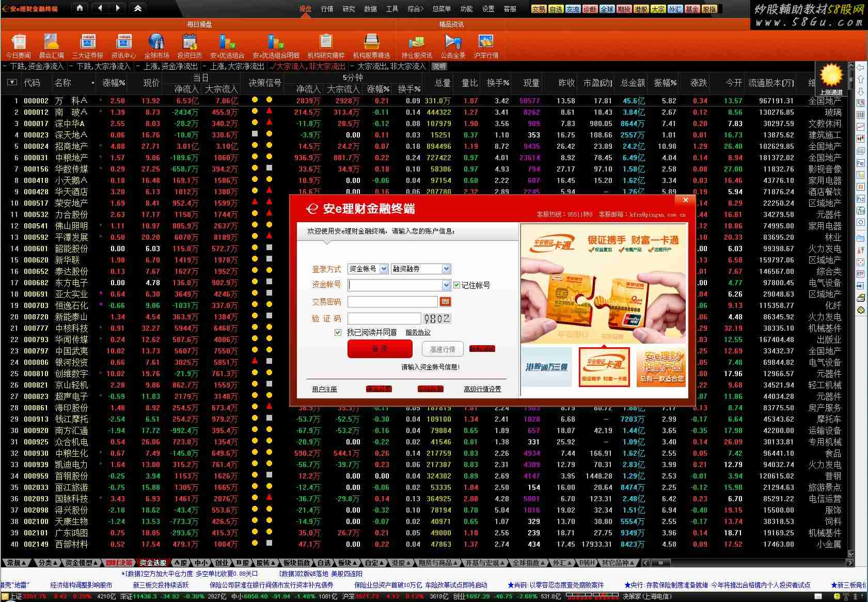Viewport: 868px width, 602px height.
Task: Click the forward arrow in title bar
Action: [x=118, y=8]
